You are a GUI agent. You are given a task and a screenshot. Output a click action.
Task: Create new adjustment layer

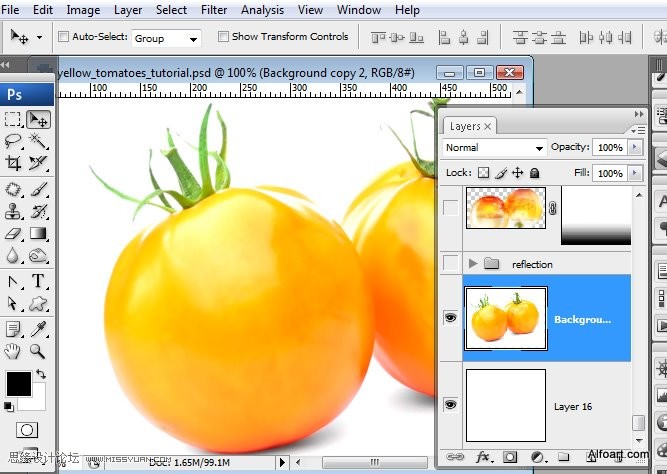click(538, 457)
